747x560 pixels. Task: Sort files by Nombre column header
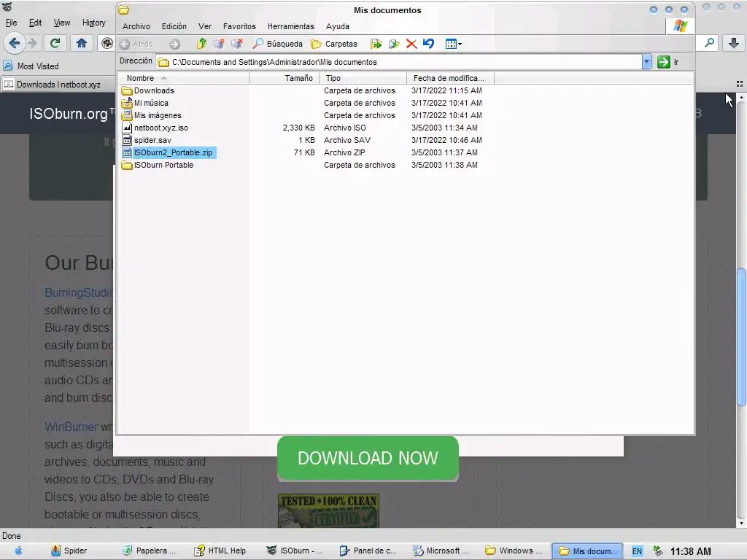(183, 78)
